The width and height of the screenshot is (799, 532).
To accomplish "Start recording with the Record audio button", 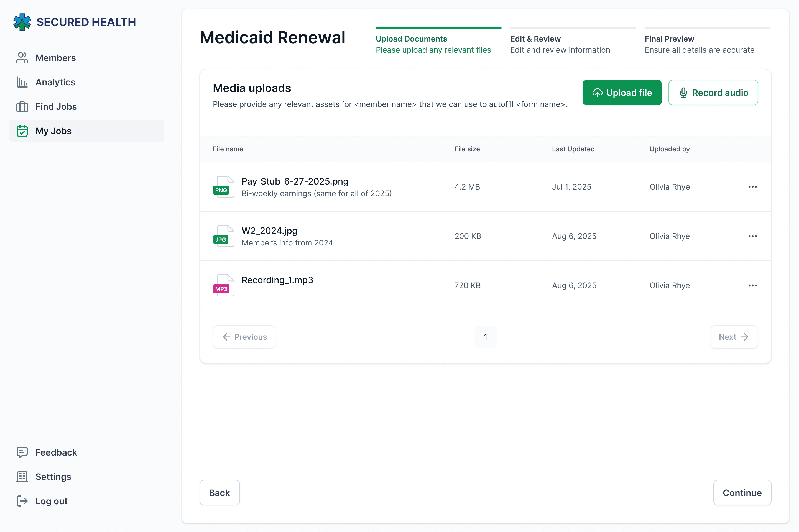I will click(x=713, y=93).
